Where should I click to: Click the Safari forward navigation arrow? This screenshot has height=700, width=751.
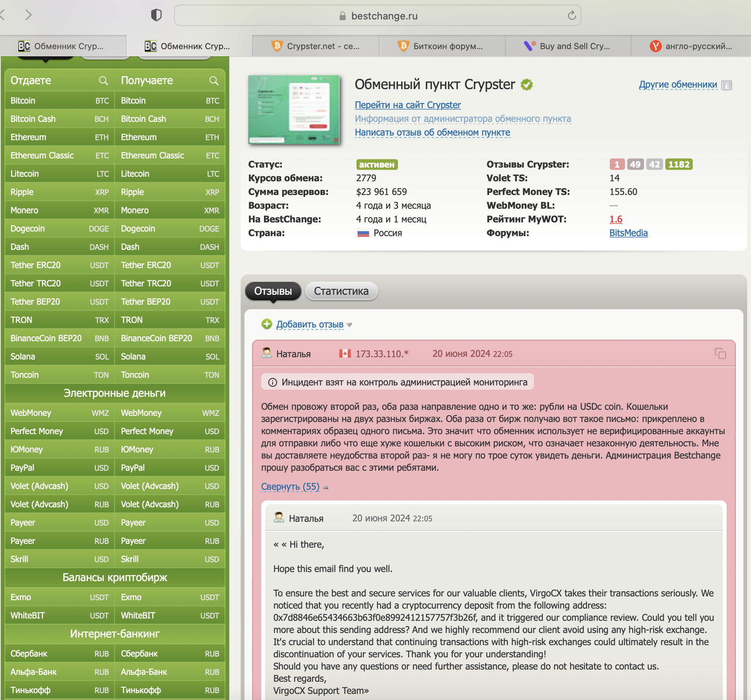(28, 15)
